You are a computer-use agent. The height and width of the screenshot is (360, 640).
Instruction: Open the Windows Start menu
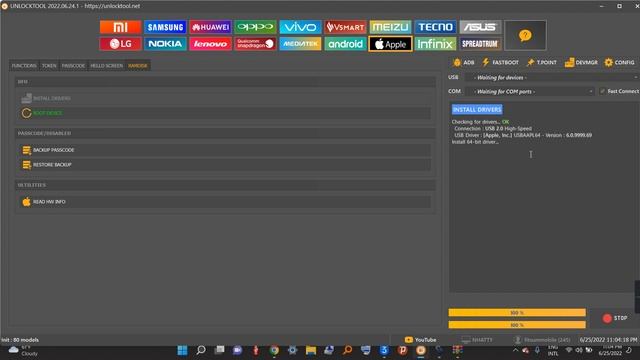182,350
